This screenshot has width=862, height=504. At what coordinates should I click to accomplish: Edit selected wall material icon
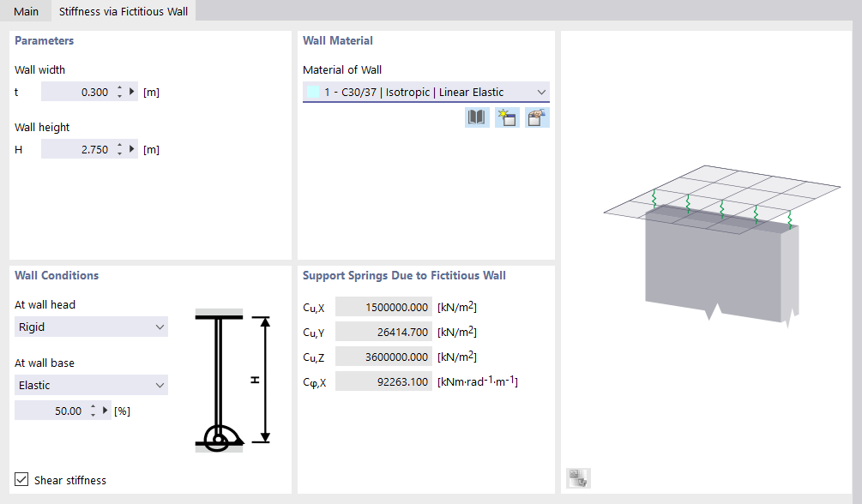(537, 117)
